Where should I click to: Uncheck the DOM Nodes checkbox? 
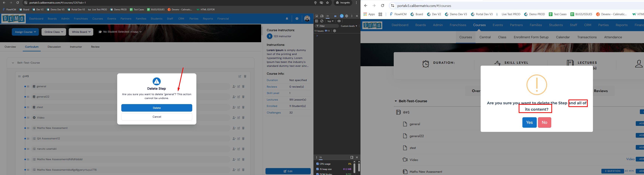click(317, 174)
